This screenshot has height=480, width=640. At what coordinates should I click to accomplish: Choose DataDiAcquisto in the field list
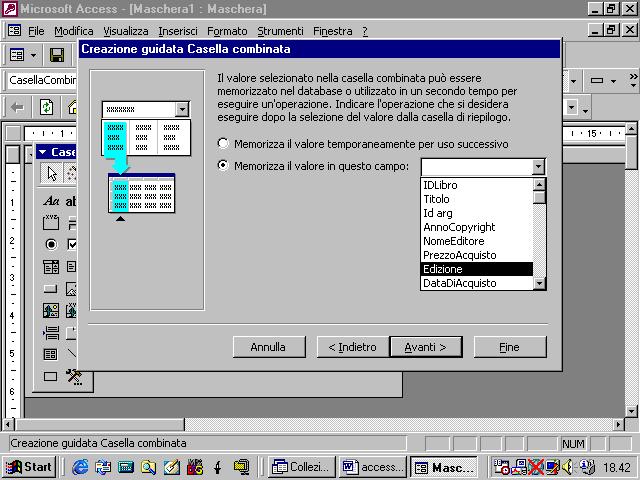(x=477, y=283)
